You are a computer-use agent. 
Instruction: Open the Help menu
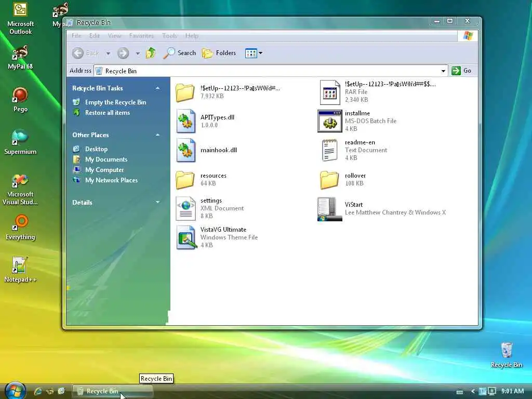(x=192, y=36)
